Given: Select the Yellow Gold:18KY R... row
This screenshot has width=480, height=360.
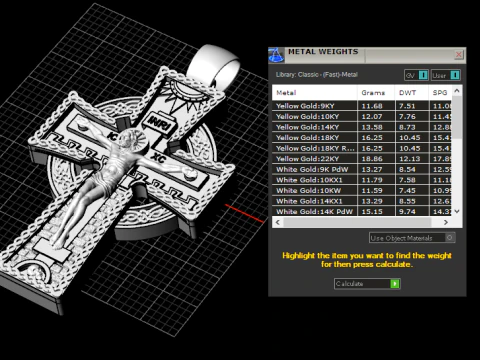Looking at the screenshot, I should point(362,148).
